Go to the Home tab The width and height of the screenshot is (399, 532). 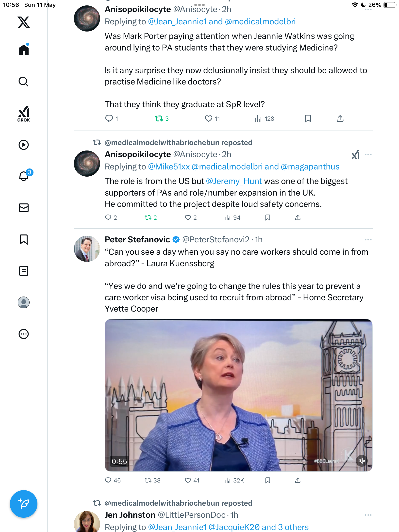[24, 50]
